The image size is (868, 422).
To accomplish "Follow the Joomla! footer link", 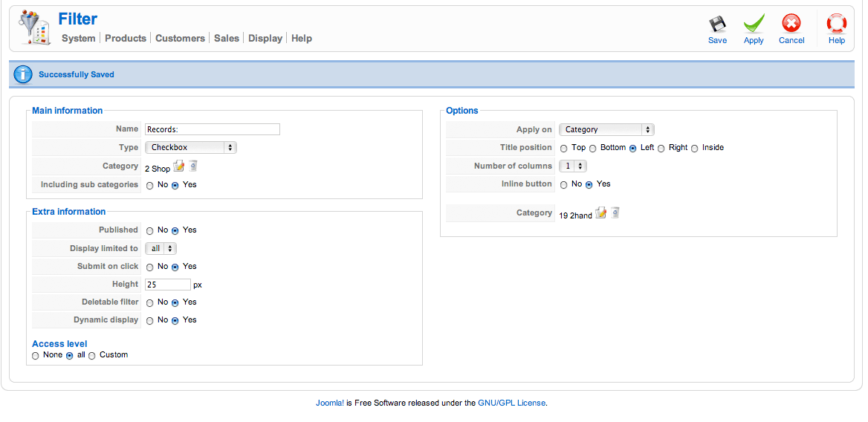I will [330, 403].
